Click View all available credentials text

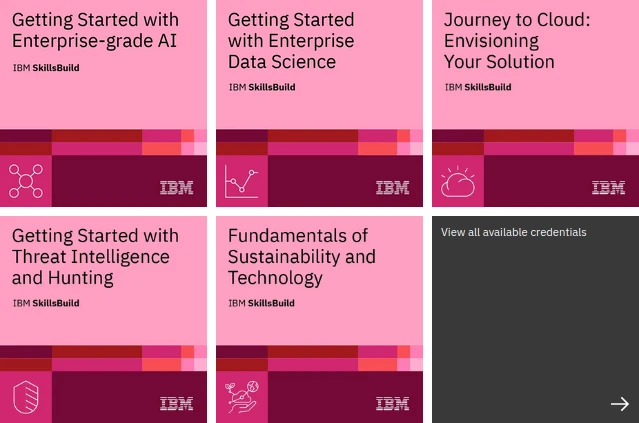[513, 232]
